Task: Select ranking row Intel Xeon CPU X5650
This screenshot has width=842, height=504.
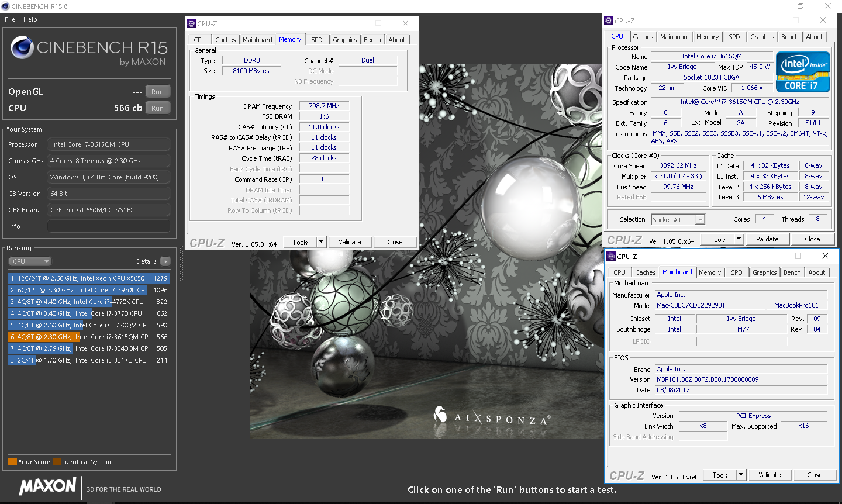Action: (89, 279)
